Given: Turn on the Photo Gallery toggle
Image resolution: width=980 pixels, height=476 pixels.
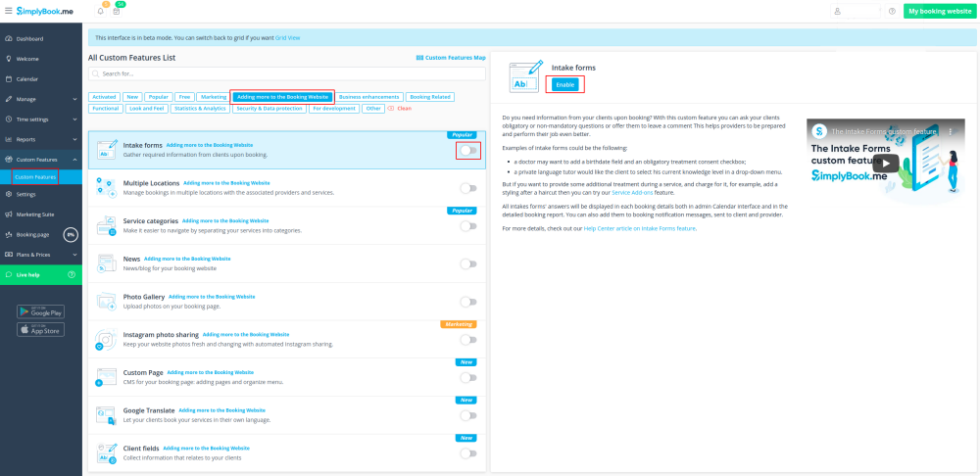Looking at the screenshot, I should pyautogui.click(x=468, y=302).
